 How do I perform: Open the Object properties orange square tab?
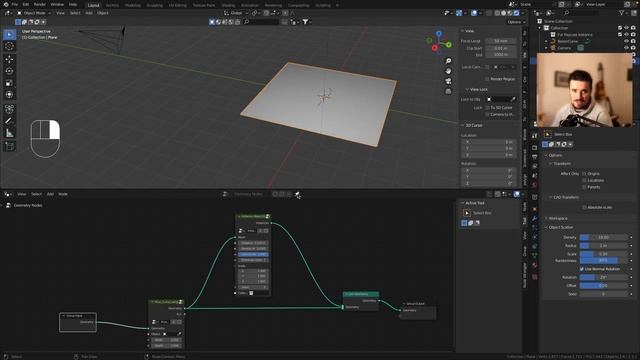pyautogui.click(x=534, y=209)
